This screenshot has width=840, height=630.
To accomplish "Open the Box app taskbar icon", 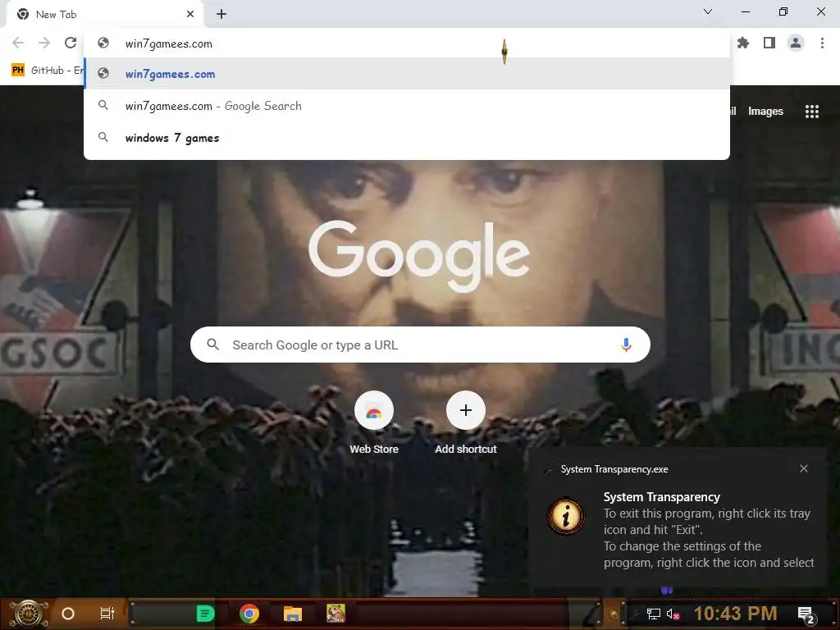I will [x=336, y=614].
